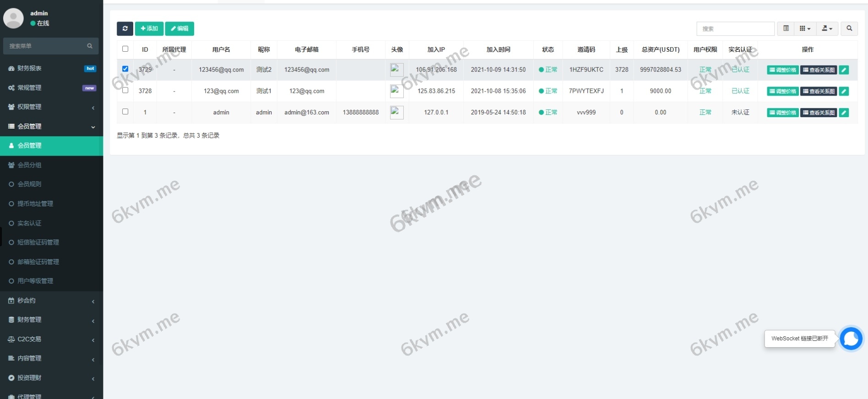Open 财务报表 in the sidebar
868x399 pixels.
[x=51, y=68]
